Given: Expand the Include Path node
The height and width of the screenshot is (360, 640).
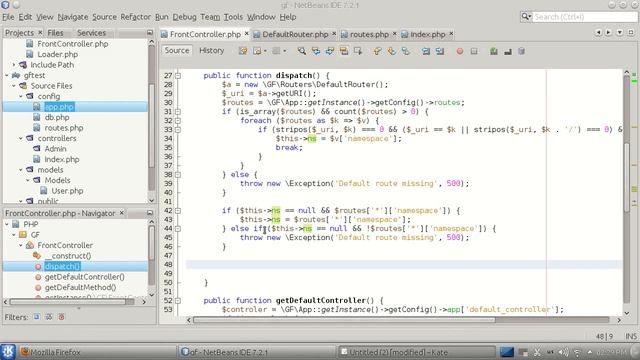Looking at the screenshot, I should point(14,64).
